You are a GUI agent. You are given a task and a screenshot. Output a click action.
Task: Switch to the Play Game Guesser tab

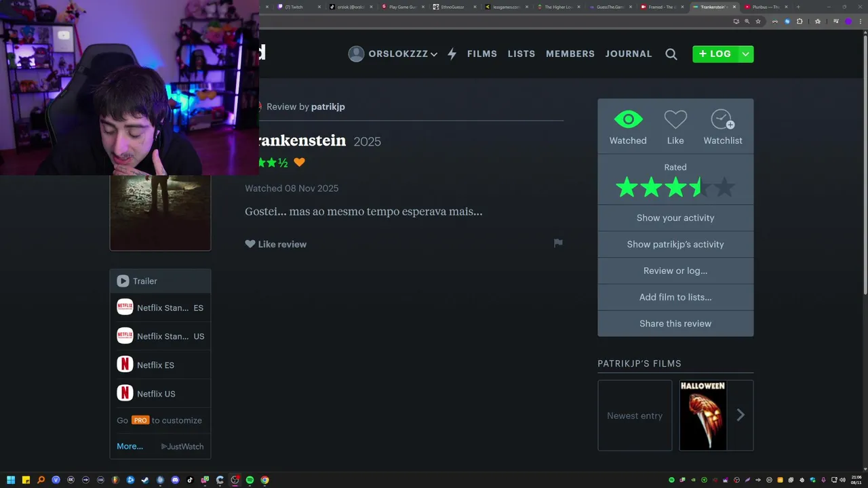[x=403, y=7]
